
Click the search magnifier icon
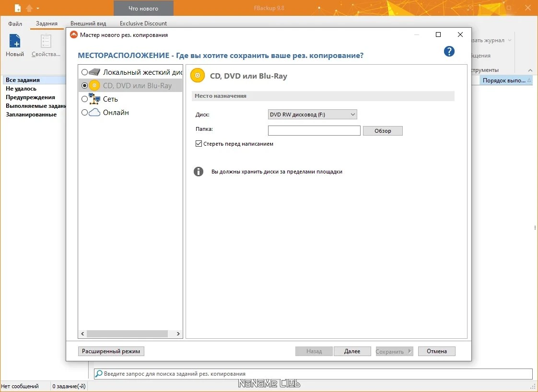click(99, 374)
